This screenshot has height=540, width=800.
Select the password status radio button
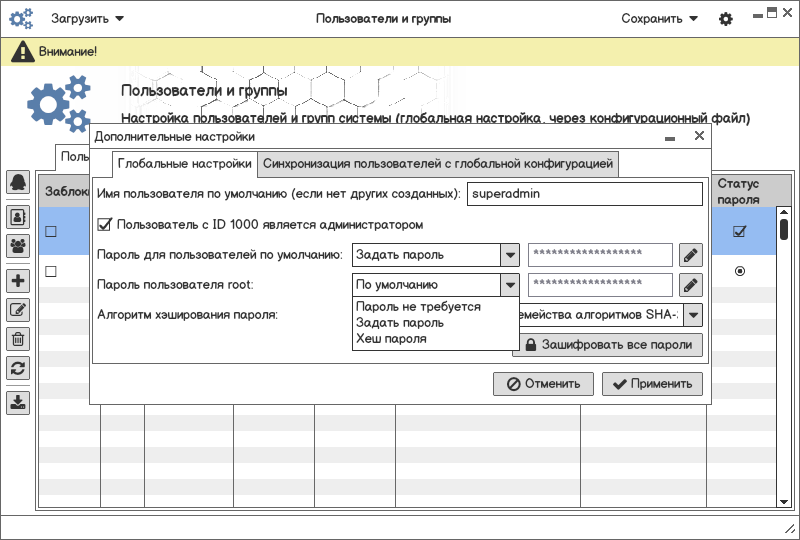tap(740, 271)
